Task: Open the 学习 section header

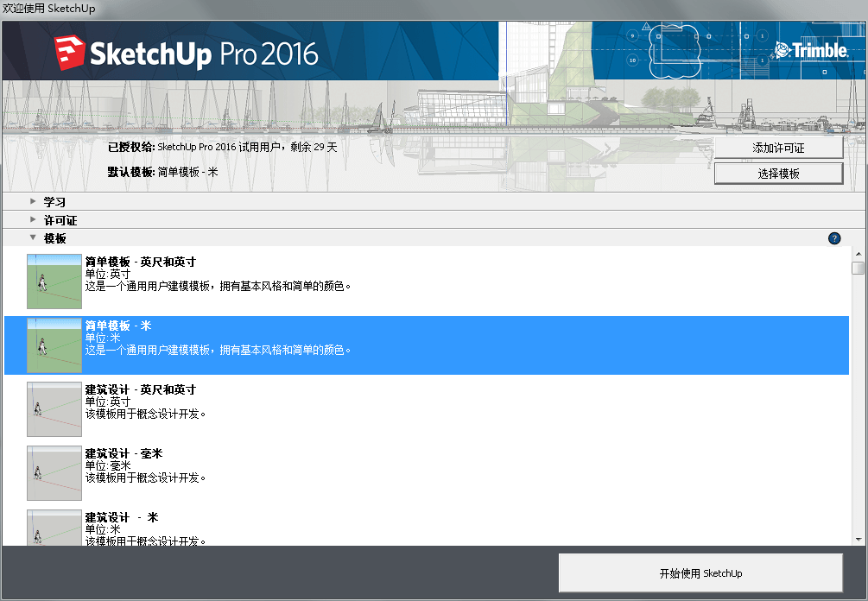Action: (x=55, y=201)
